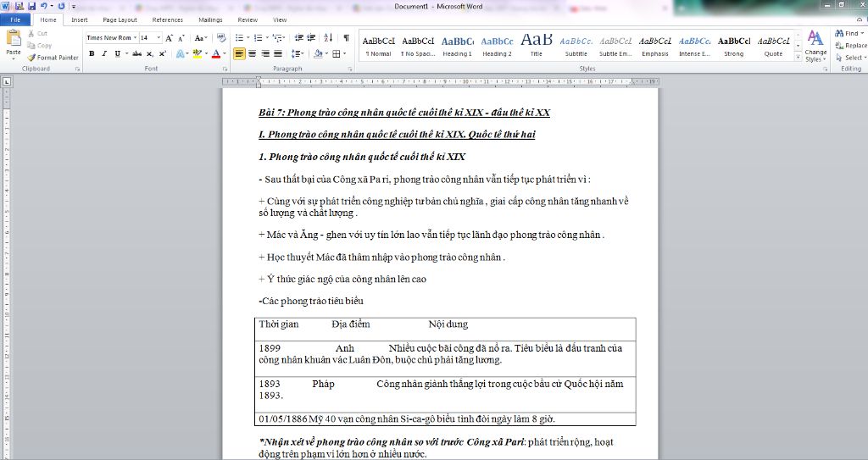This screenshot has width=868, height=460.
Task: Toggle Superscript formatting
Action: pyautogui.click(x=162, y=53)
